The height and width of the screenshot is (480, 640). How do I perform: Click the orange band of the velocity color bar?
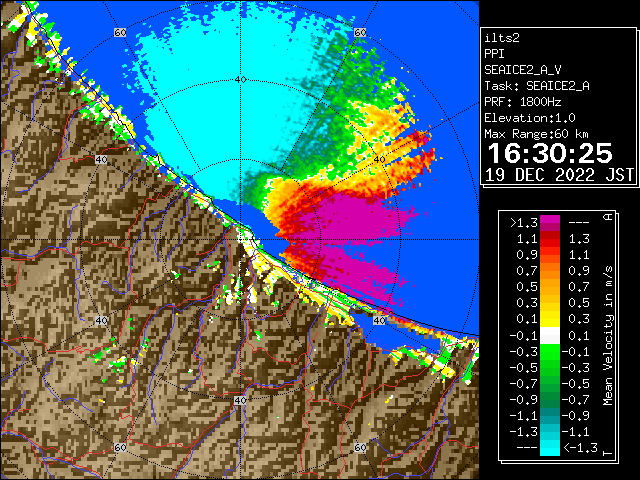(x=550, y=271)
